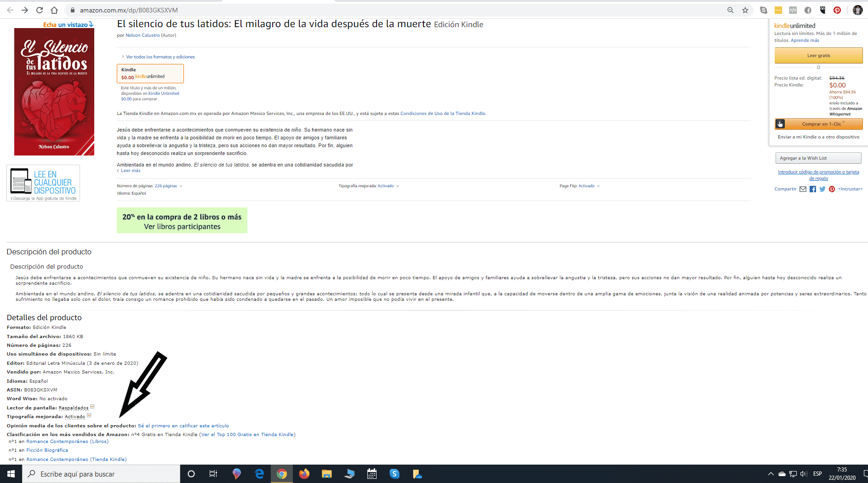Open Nelson Calustro author link
The width and height of the screenshot is (868, 483).
[143, 35]
